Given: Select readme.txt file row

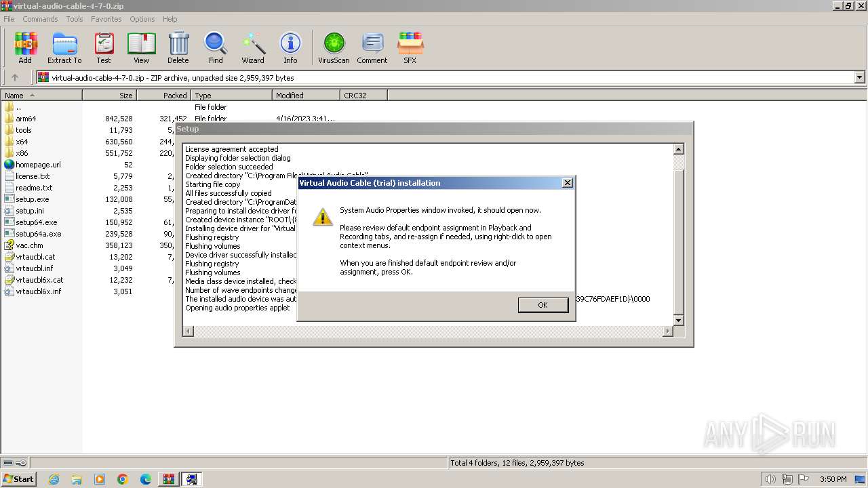Looking at the screenshot, I should 34,188.
